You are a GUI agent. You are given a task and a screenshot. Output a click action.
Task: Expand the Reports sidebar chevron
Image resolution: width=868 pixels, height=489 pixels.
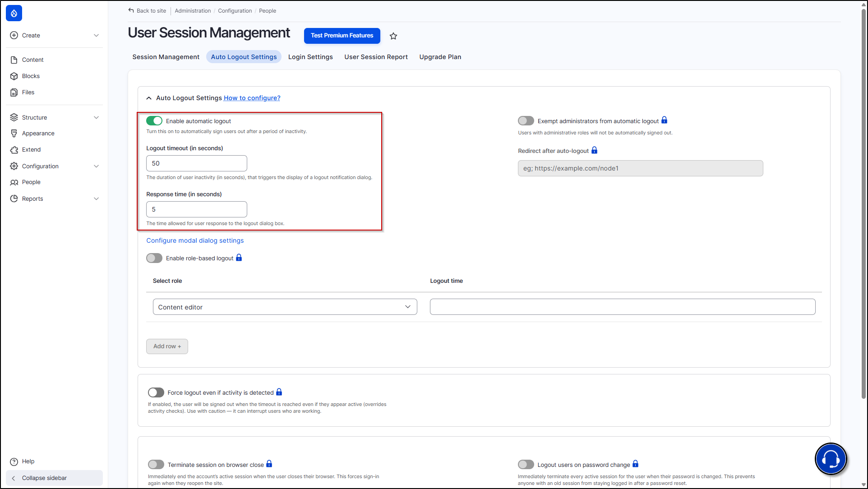coord(96,198)
